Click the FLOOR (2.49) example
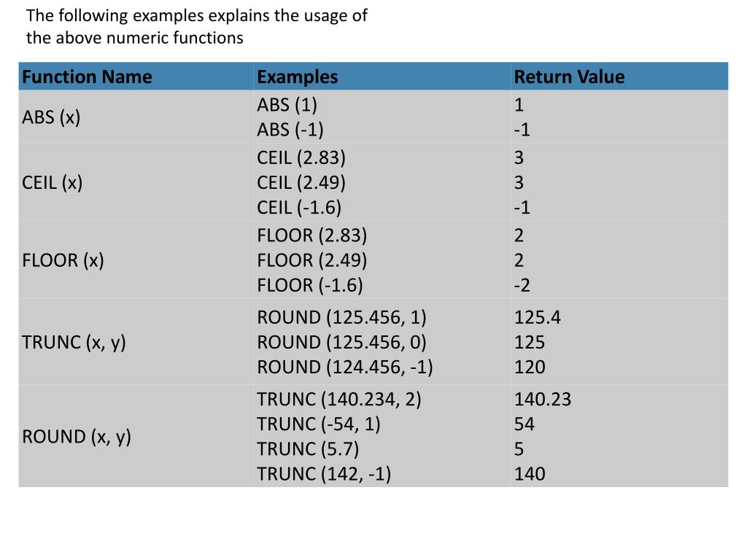The width and height of the screenshot is (747, 560). 312,260
